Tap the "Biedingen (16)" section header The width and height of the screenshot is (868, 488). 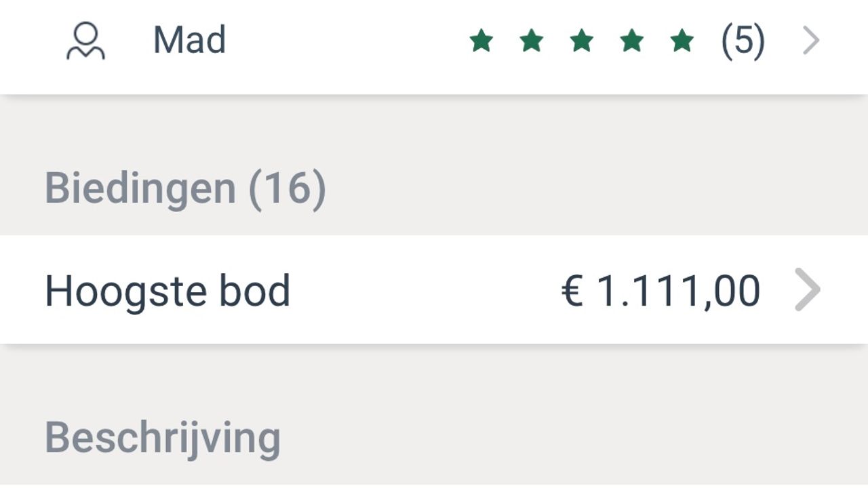(x=185, y=188)
